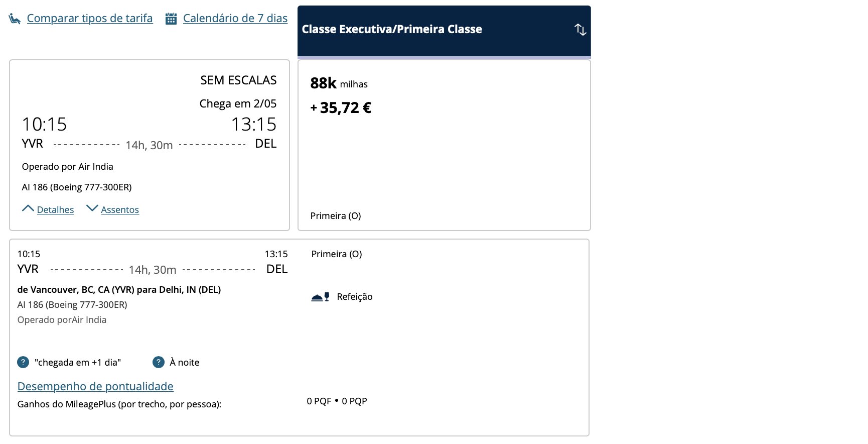
Task: Open Comparar tipos de tarifa link
Action: coord(90,19)
